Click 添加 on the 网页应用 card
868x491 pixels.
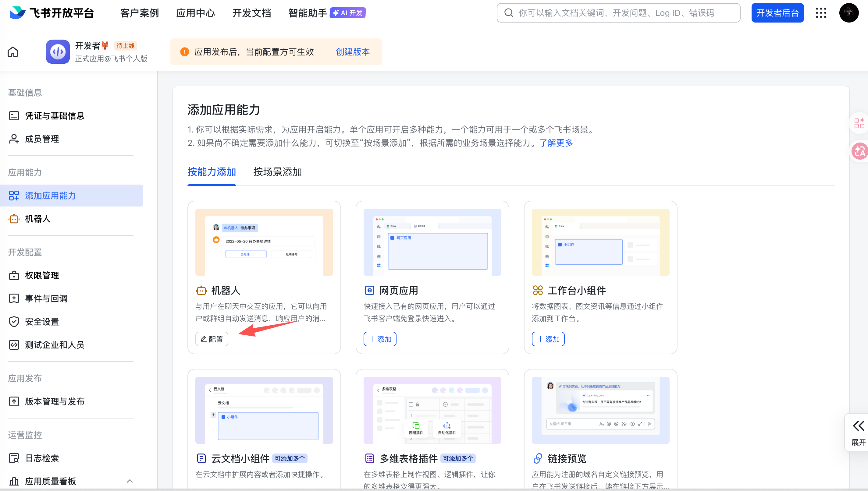[x=380, y=339]
